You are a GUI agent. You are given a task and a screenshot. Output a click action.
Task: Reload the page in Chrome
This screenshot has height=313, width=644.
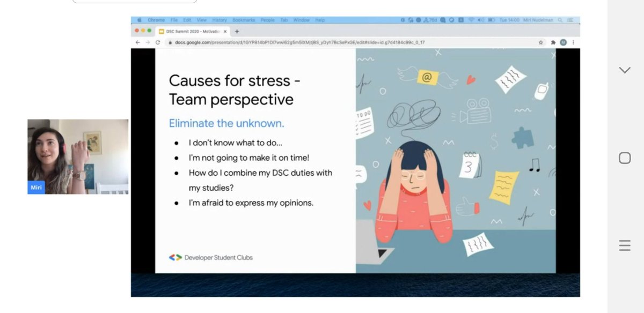pyautogui.click(x=158, y=42)
